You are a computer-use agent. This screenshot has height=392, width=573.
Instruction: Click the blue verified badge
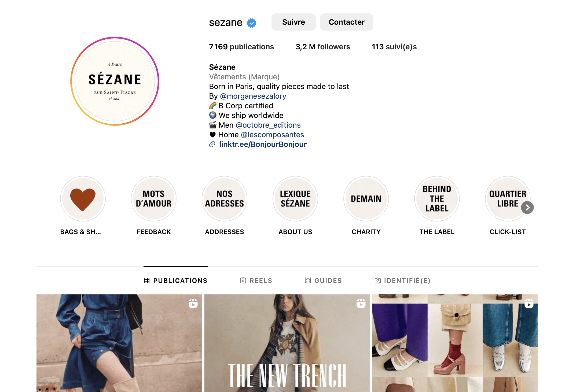252,23
